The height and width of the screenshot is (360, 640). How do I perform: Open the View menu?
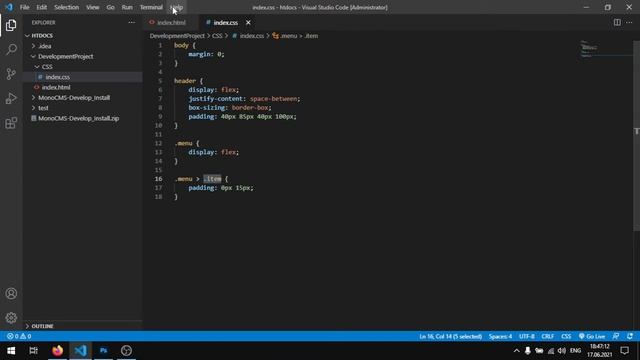[x=93, y=7]
